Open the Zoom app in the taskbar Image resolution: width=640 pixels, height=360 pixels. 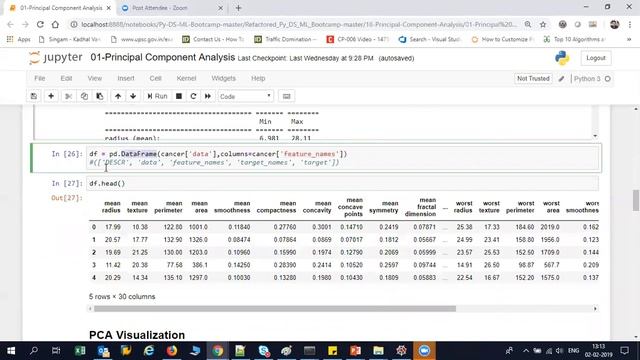pyautogui.click(x=424, y=351)
